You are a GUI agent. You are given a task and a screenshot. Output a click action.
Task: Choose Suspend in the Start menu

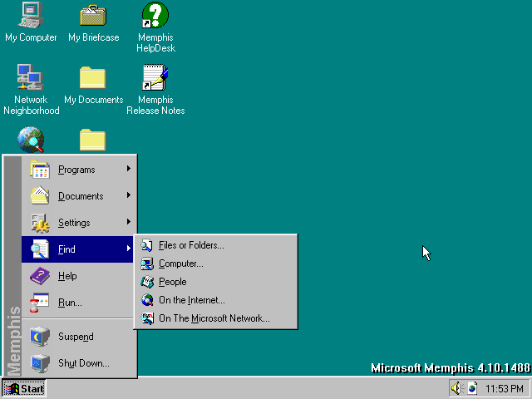[77, 336]
